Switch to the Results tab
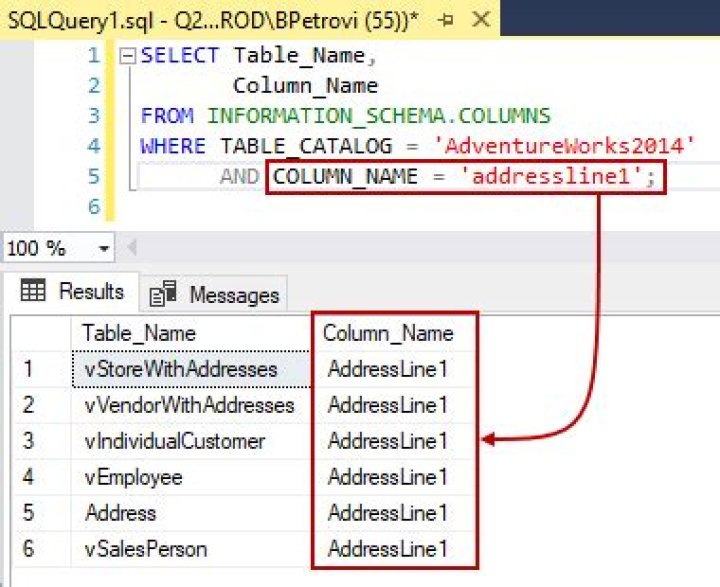The width and height of the screenshot is (720, 587). click(x=73, y=292)
